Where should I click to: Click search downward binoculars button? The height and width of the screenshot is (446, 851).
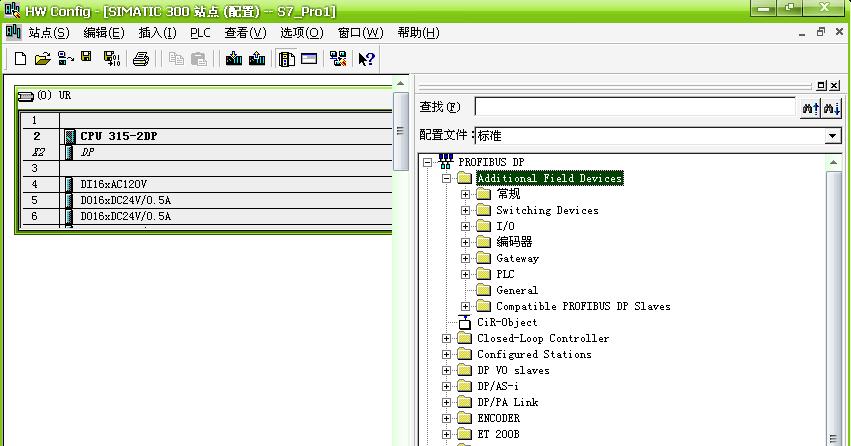coord(831,107)
